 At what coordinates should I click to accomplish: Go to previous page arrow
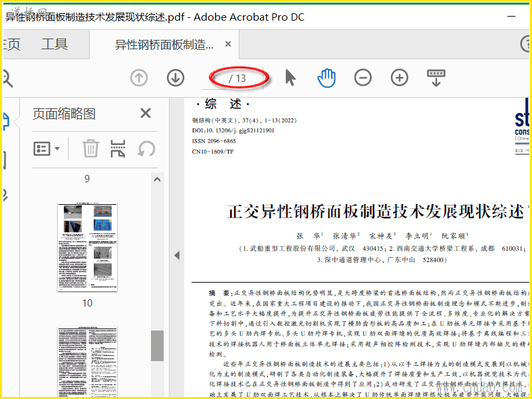click(139, 78)
